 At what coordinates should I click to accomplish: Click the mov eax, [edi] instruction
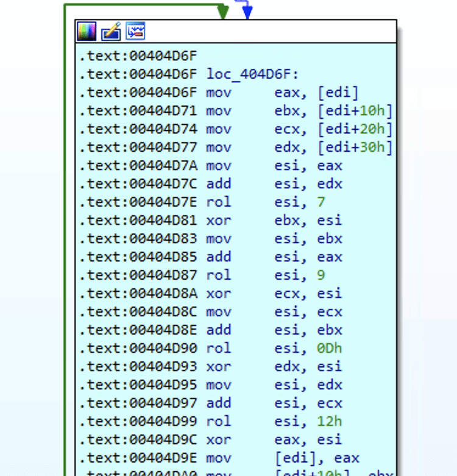tap(282, 93)
